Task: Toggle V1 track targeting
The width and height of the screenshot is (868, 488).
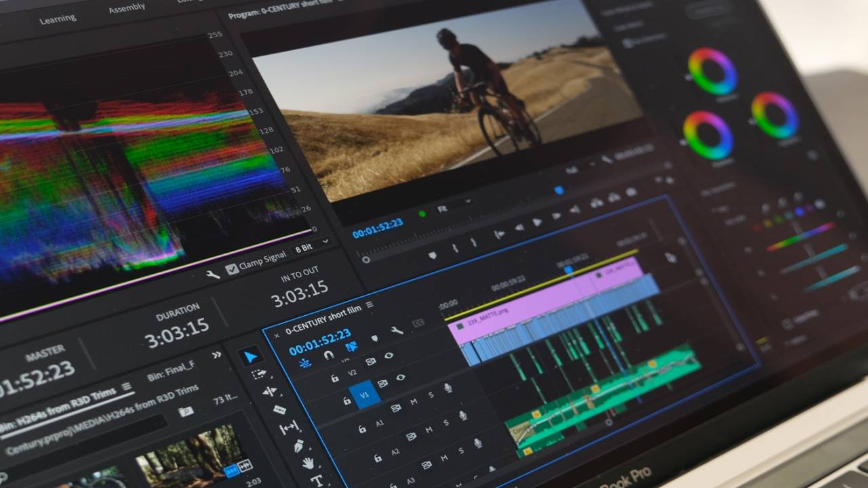Action: pyautogui.click(x=364, y=394)
